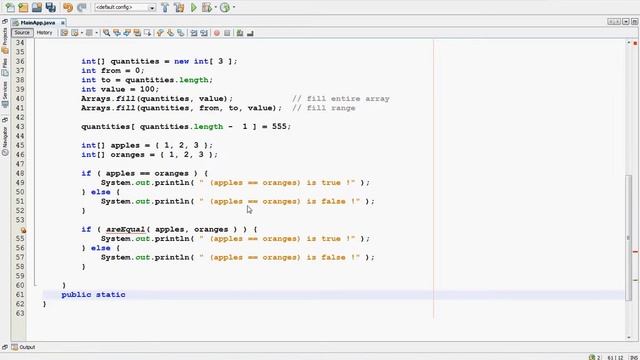Toggle Rectangular Selection mode
The height and width of the screenshot is (360, 640).
tap(147, 33)
